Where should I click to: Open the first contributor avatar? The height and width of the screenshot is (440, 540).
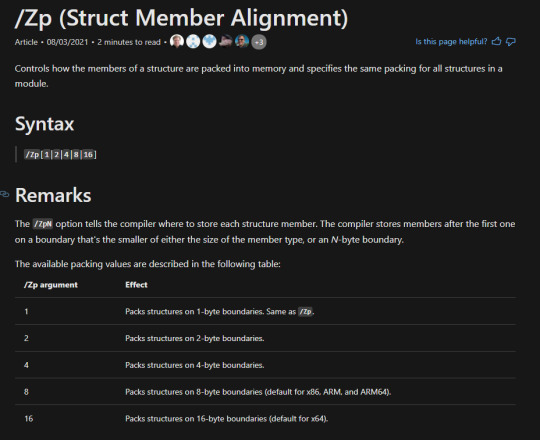(177, 42)
